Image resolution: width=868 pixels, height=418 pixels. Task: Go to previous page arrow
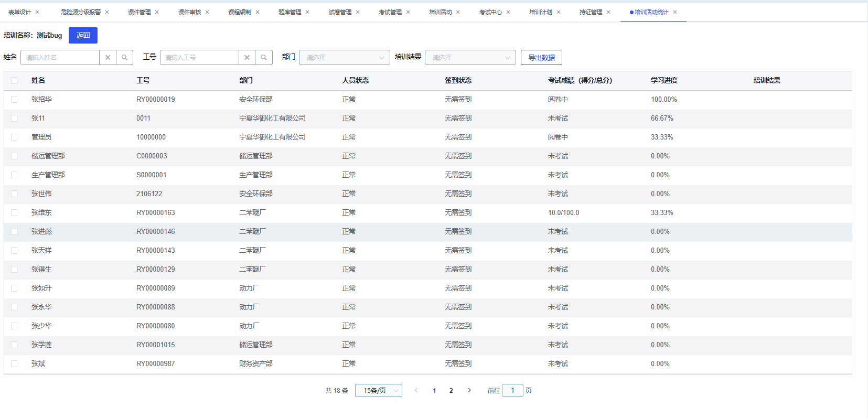coord(416,390)
